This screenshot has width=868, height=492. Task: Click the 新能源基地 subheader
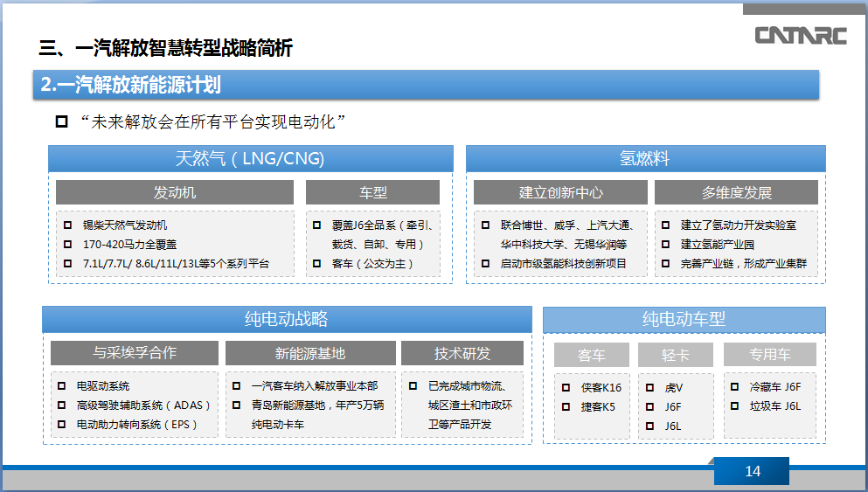tap(310, 353)
